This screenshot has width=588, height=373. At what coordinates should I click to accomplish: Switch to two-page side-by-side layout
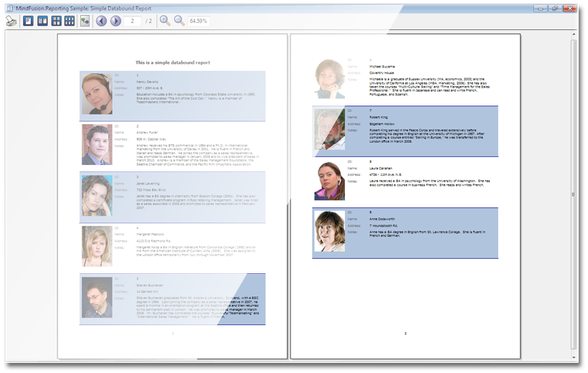(x=42, y=21)
